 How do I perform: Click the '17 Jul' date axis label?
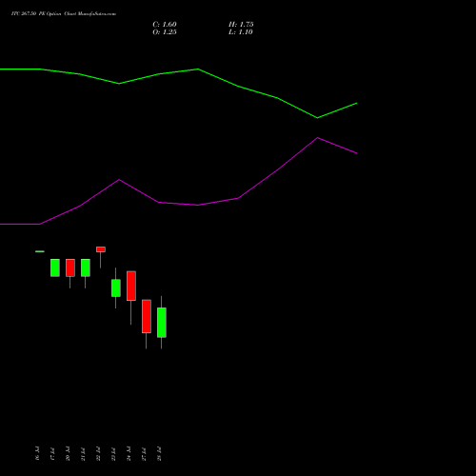52,453
